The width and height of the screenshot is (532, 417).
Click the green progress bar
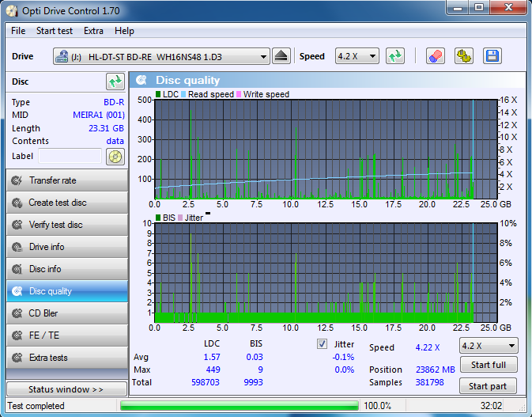(238, 406)
